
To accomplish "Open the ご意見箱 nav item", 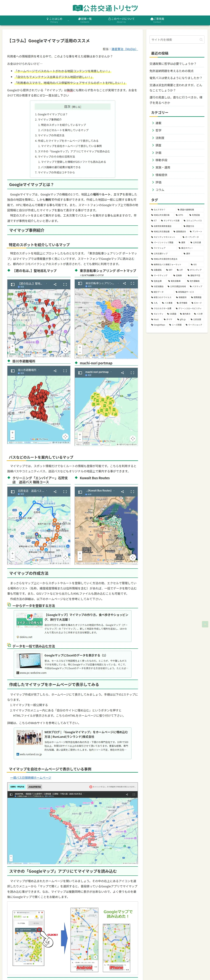I will tap(157, 20).
